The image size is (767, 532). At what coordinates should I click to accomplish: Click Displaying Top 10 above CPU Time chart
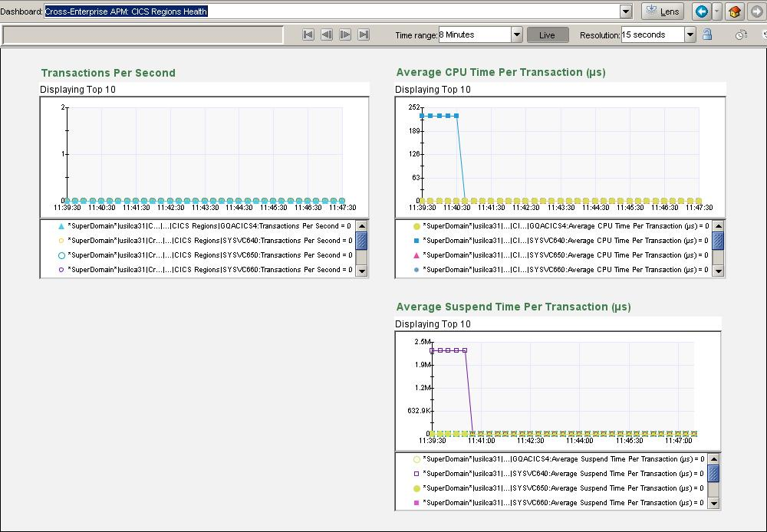[433, 90]
